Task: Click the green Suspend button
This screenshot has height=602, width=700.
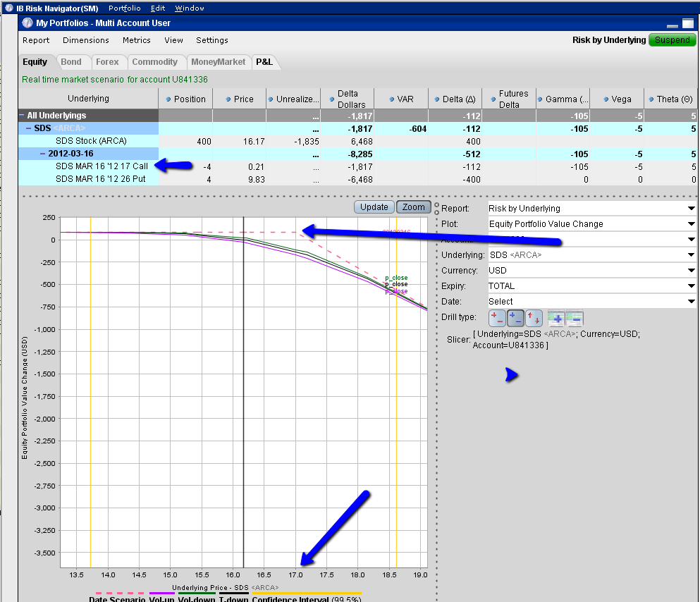Action: [x=673, y=39]
